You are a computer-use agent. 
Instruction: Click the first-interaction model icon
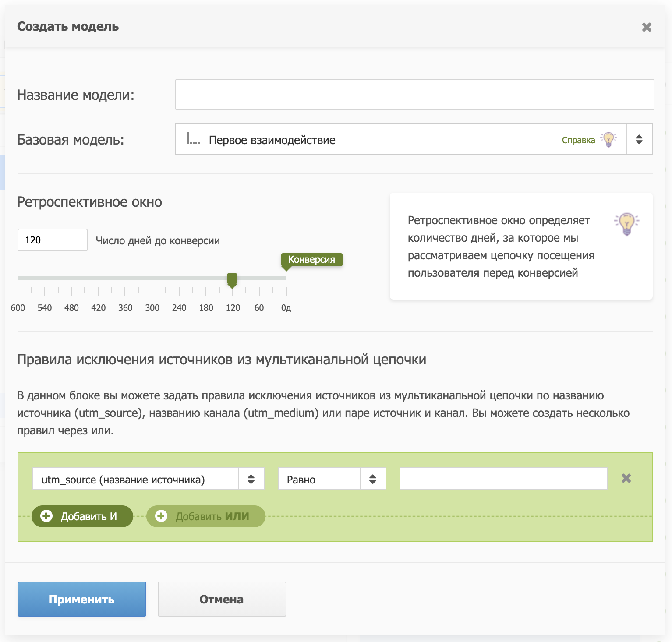tap(193, 139)
